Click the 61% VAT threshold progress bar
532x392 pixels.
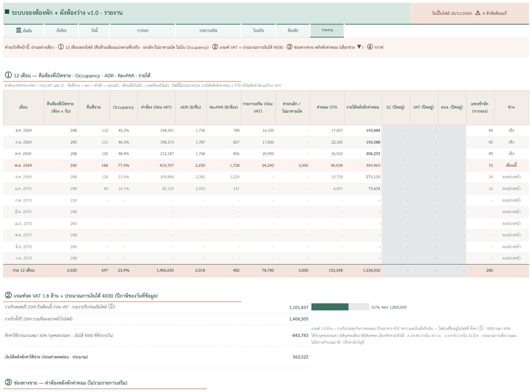point(340,307)
